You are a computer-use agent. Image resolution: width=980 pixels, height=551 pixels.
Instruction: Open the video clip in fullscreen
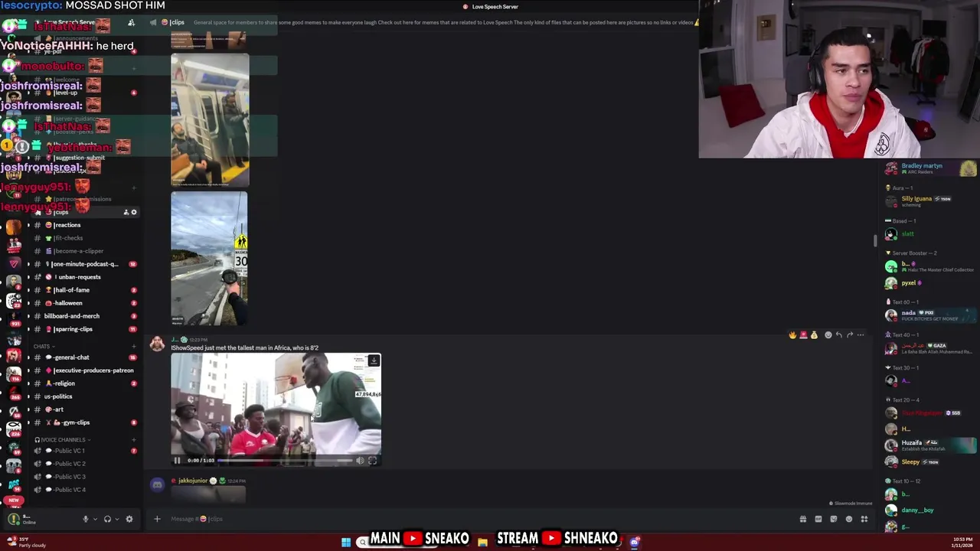[x=372, y=460]
